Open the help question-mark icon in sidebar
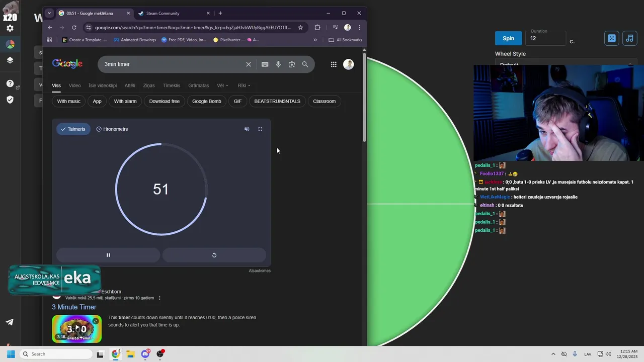Screen dimensions: 644x362 click(x=10, y=83)
